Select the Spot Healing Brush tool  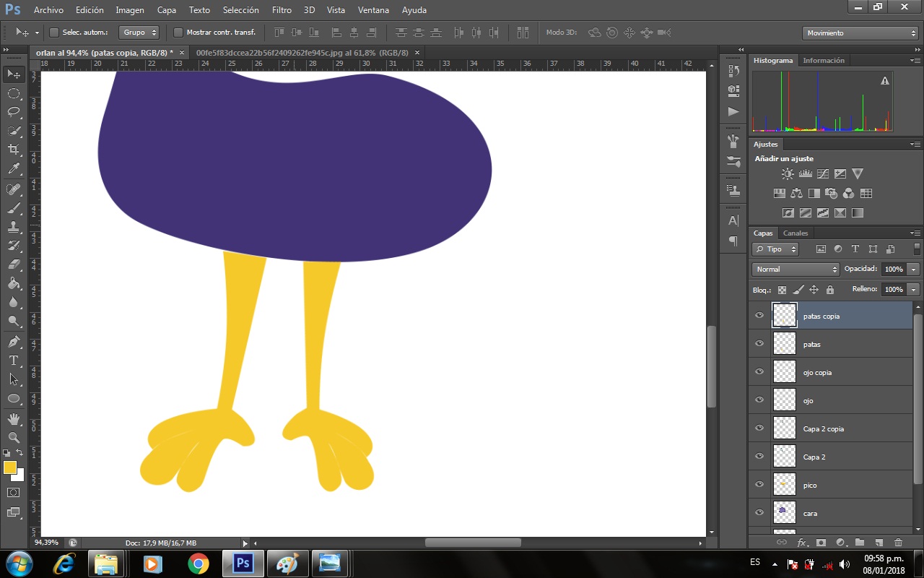(x=14, y=189)
